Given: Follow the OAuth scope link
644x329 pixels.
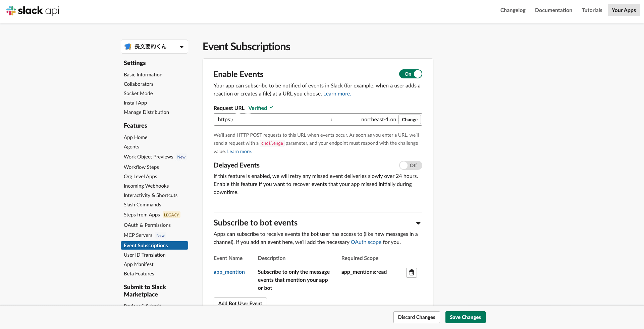Looking at the screenshot, I should pyautogui.click(x=366, y=242).
